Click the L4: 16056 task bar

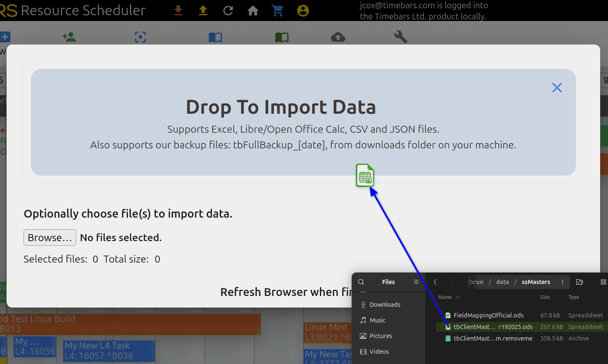(35, 347)
